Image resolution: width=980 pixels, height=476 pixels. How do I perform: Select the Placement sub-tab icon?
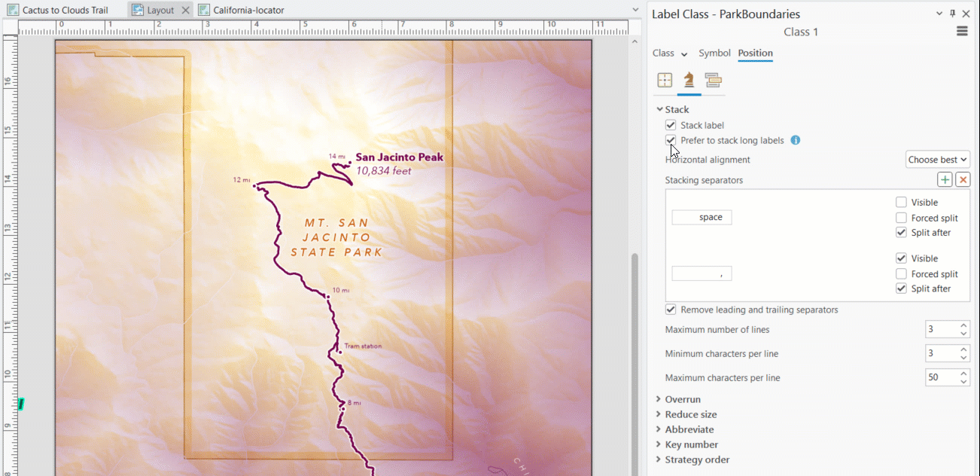tap(665, 79)
